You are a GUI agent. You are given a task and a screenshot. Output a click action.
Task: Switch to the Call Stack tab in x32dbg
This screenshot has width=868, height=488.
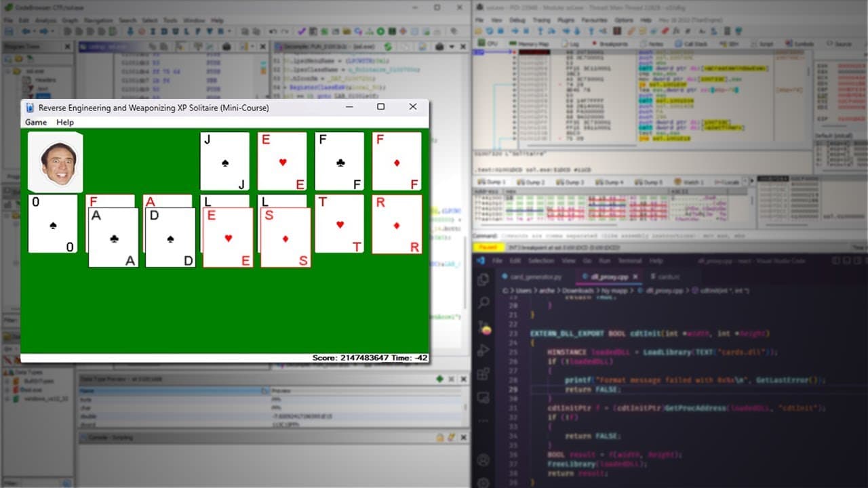click(x=691, y=43)
